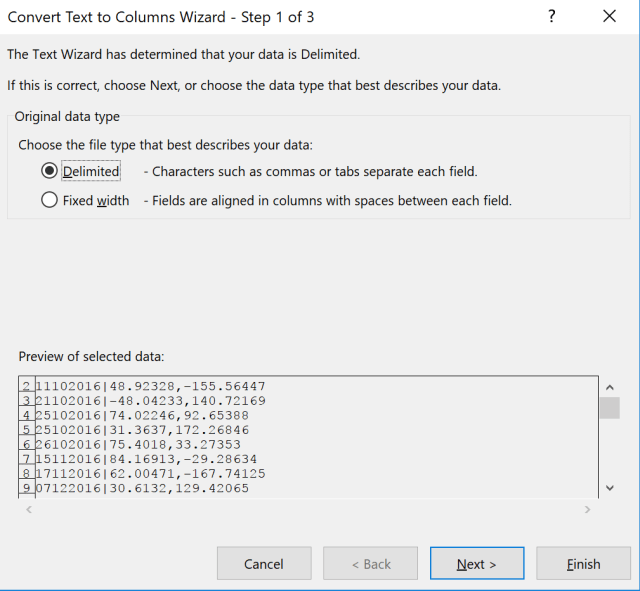The height and width of the screenshot is (591, 640).
Task: Cancel the Text to Columns wizard
Action: tap(264, 564)
